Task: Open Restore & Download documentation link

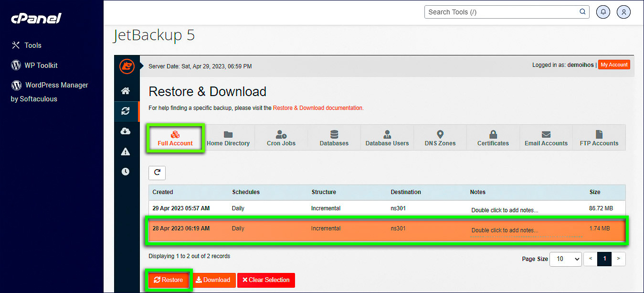Action: pyautogui.click(x=317, y=108)
